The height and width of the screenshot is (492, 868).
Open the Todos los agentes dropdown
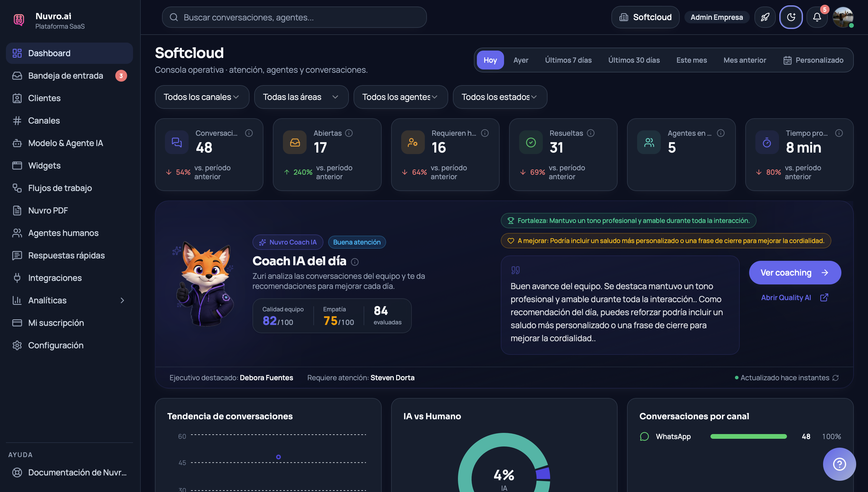401,97
